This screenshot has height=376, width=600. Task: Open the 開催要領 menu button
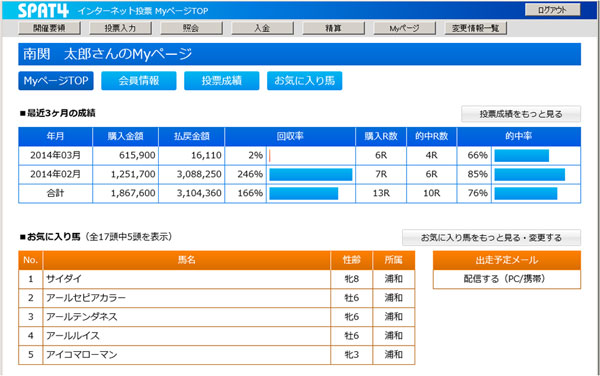click(49, 28)
